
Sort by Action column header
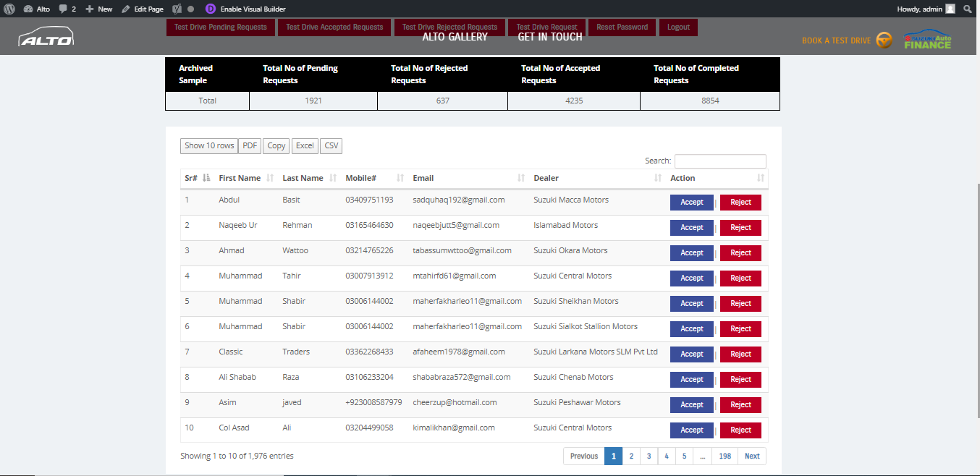click(x=717, y=178)
